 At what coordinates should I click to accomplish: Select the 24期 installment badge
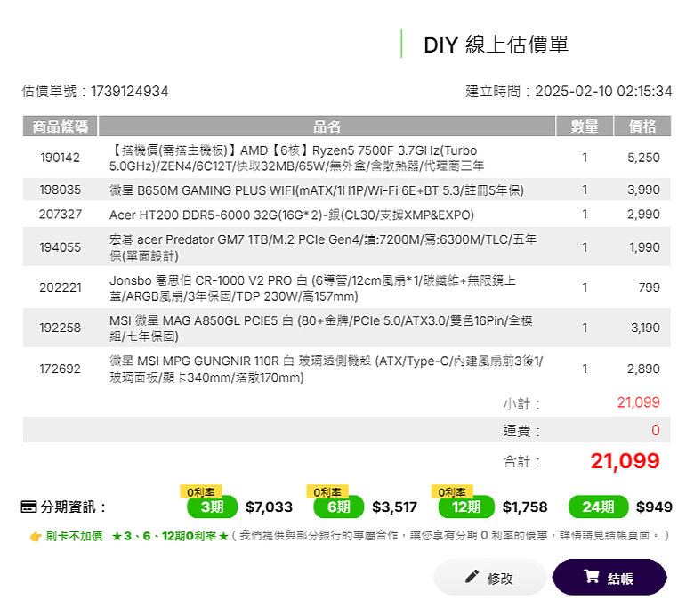coord(599,507)
